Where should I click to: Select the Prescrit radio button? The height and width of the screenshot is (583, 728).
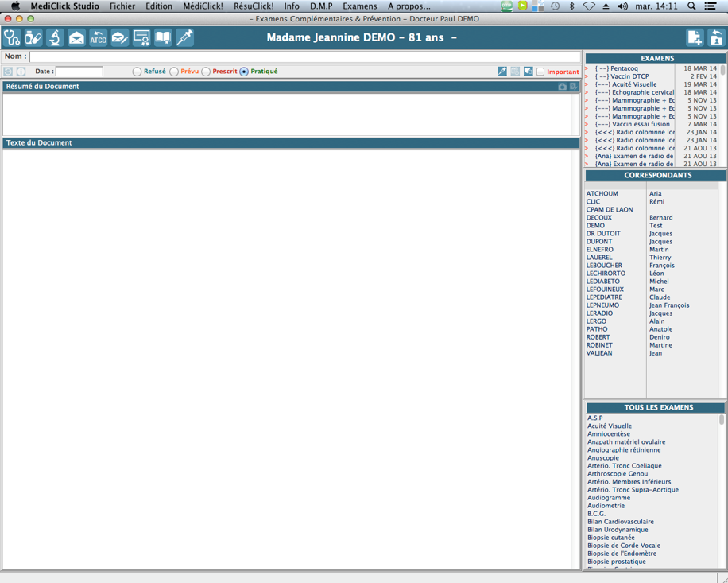206,72
